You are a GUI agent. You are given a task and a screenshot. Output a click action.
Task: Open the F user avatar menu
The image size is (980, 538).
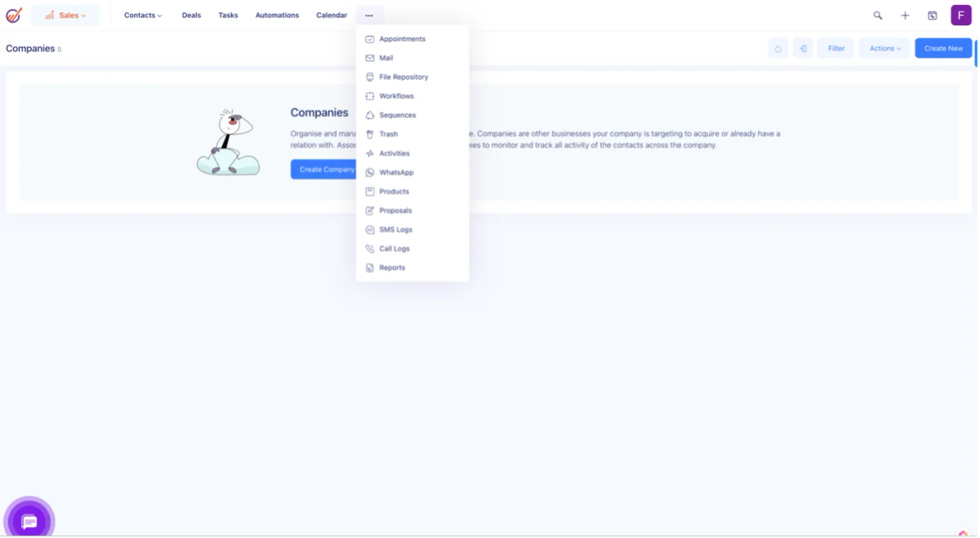961,15
